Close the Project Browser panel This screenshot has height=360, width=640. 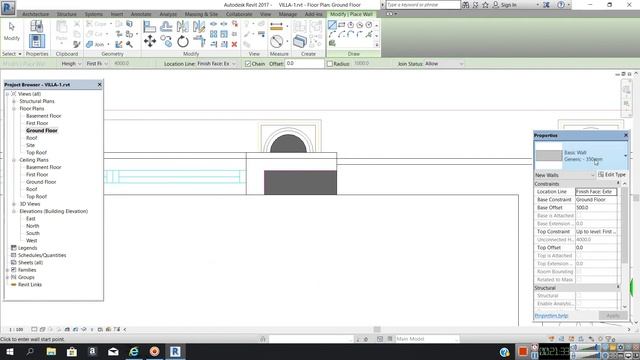click(99, 84)
